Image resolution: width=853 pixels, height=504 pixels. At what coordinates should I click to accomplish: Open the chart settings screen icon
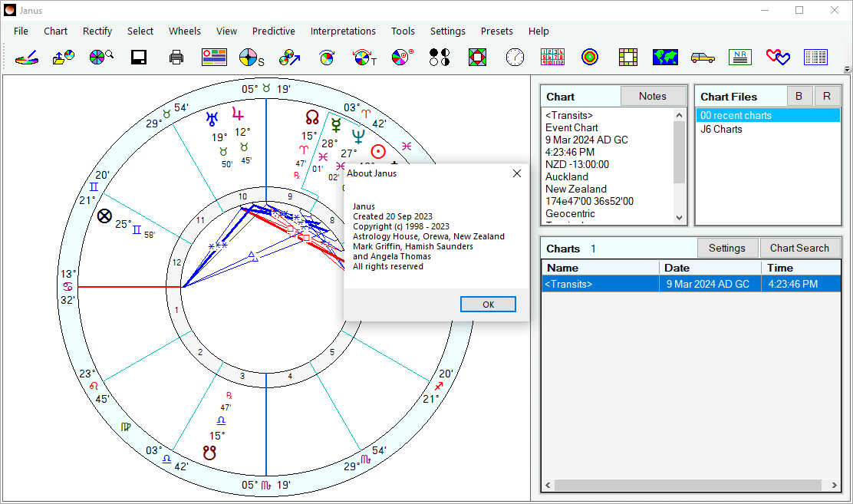pyautogui.click(x=214, y=57)
